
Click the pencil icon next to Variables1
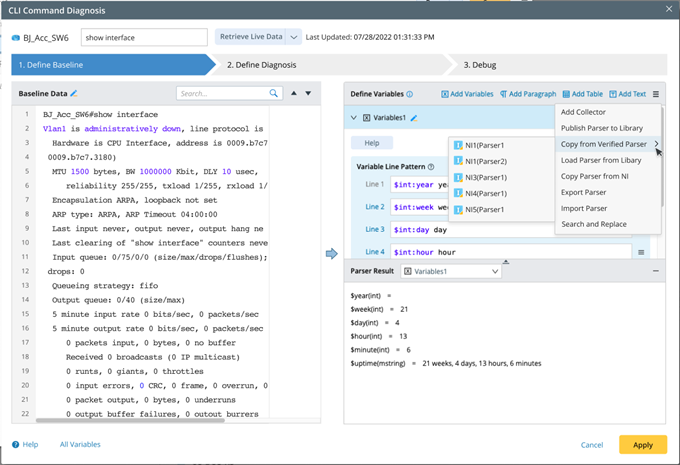pos(414,118)
